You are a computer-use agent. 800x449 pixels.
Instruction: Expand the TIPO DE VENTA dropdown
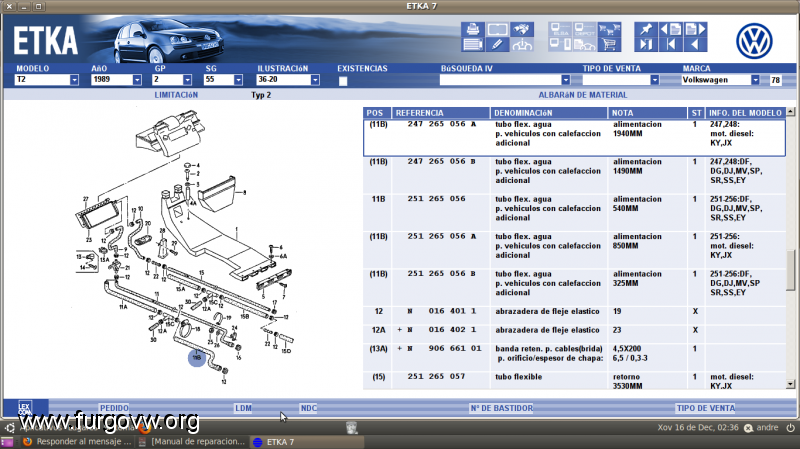[655, 80]
